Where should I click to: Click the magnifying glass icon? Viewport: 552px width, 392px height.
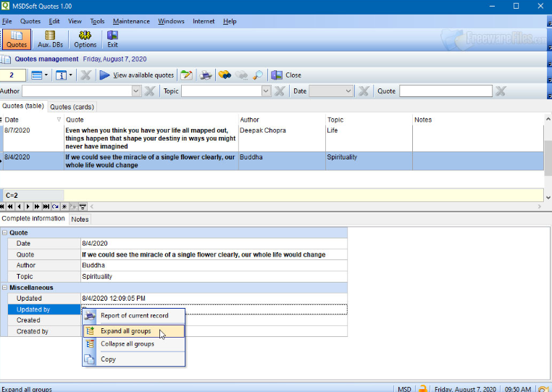pos(258,75)
